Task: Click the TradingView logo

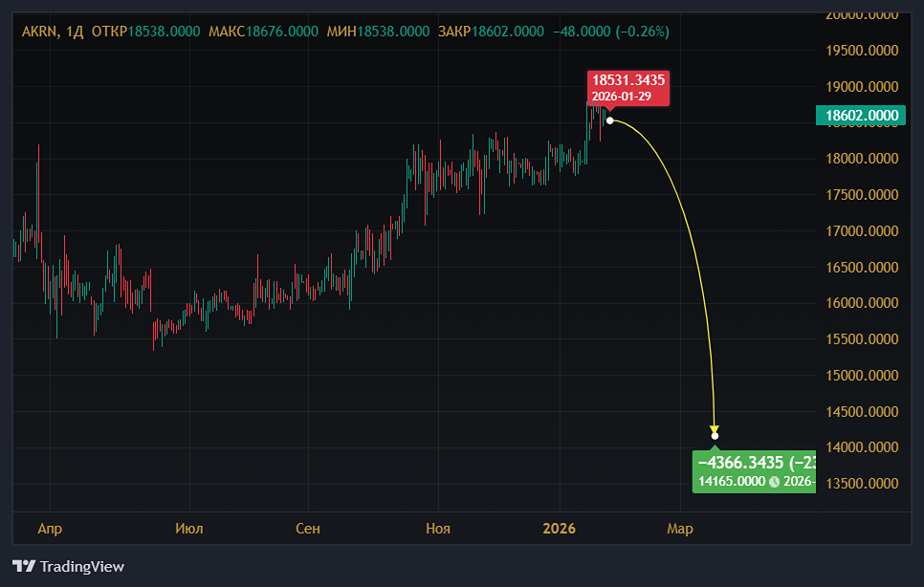Action: [x=68, y=566]
